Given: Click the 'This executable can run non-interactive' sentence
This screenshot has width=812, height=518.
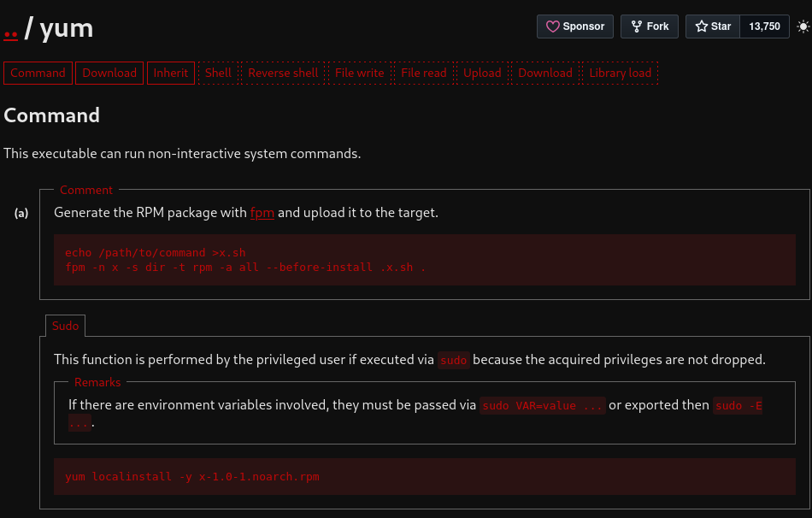Looking at the screenshot, I should [x=182, y=154].
